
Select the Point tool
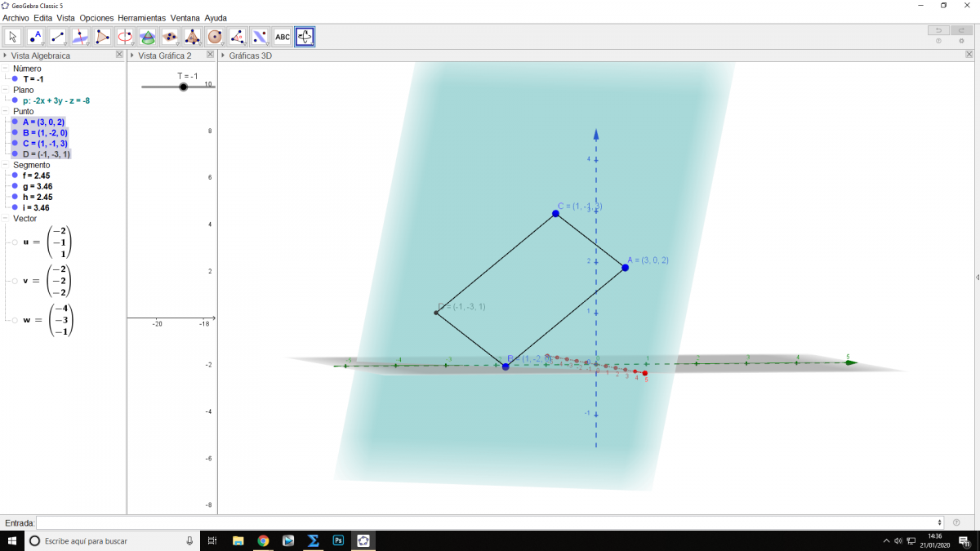(35, 37)
